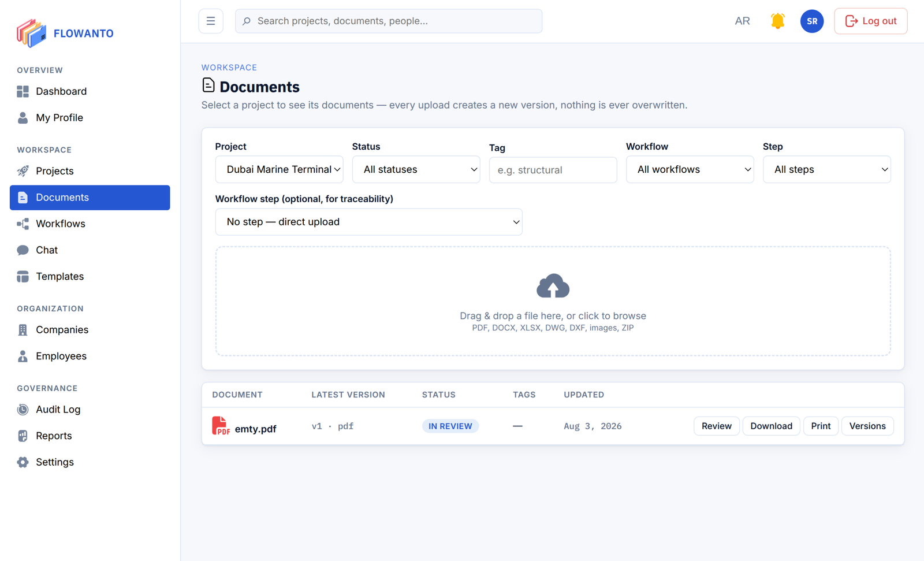Open notifications via the bell icon
This screenshot has width=924, height=561.
(778, 21)
